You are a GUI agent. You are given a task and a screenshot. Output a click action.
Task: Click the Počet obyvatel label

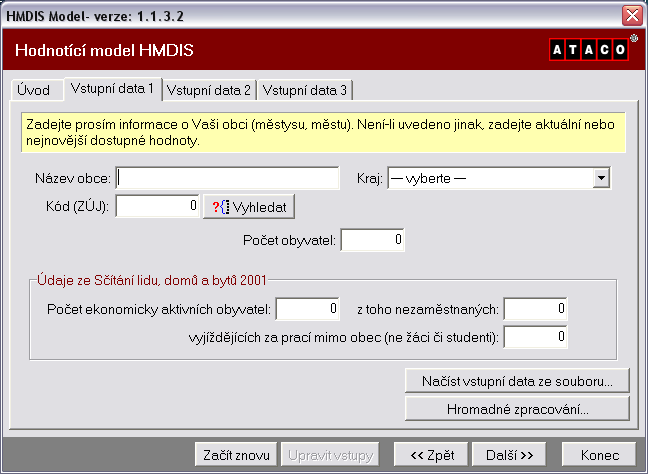coord(289,240)
